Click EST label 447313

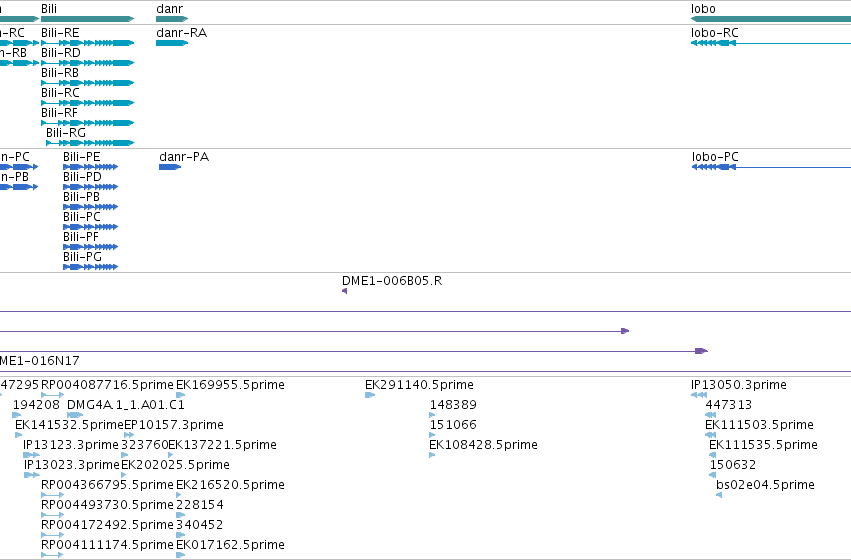tap(728, 405)
